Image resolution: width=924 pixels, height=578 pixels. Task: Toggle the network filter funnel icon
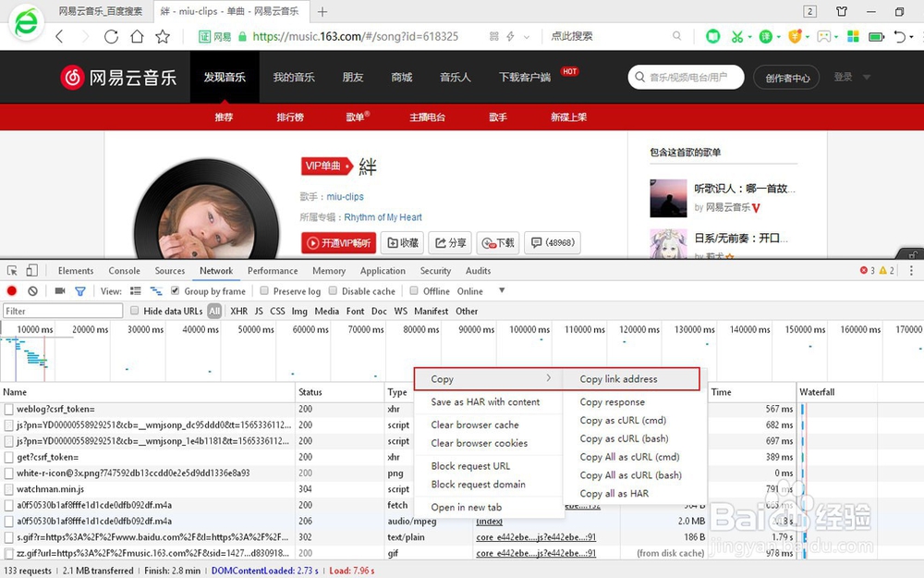coord(80,290)
